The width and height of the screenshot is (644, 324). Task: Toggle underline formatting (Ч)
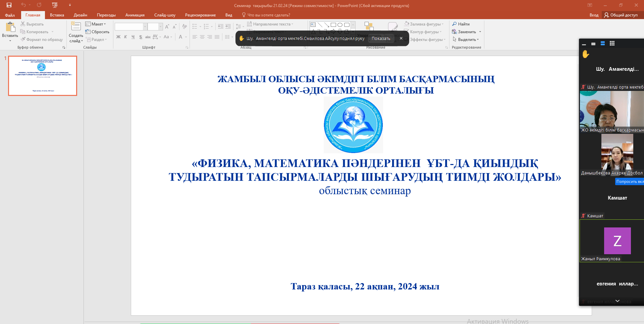tap(133, 37)
